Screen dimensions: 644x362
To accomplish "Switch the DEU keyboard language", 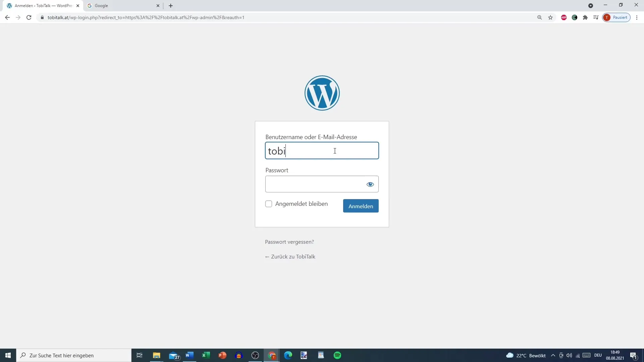I will coord(598,355).
